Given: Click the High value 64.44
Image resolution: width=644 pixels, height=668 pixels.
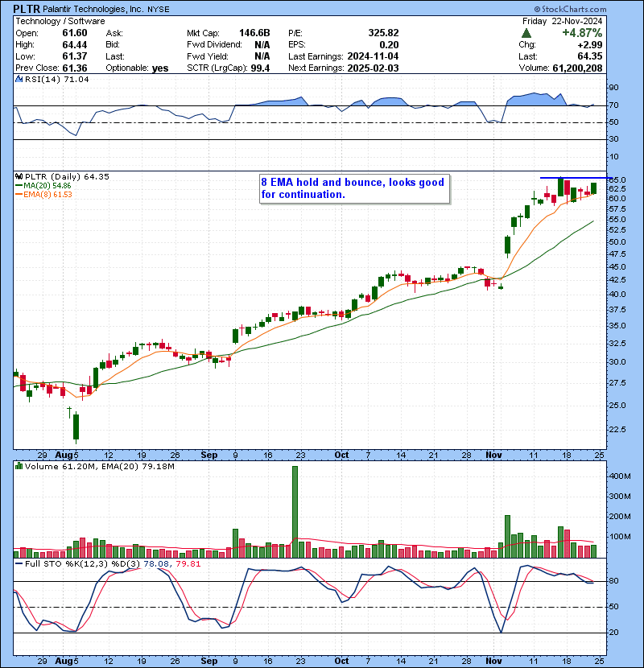Looking at the screenshot, I should [x=75, y=45].
